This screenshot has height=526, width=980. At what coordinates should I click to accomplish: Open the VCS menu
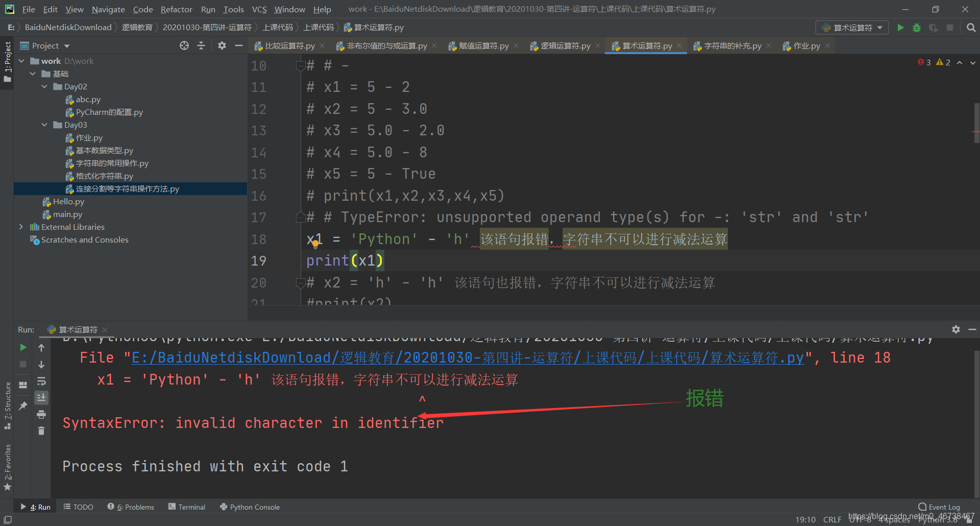click(x=259, y=9)
